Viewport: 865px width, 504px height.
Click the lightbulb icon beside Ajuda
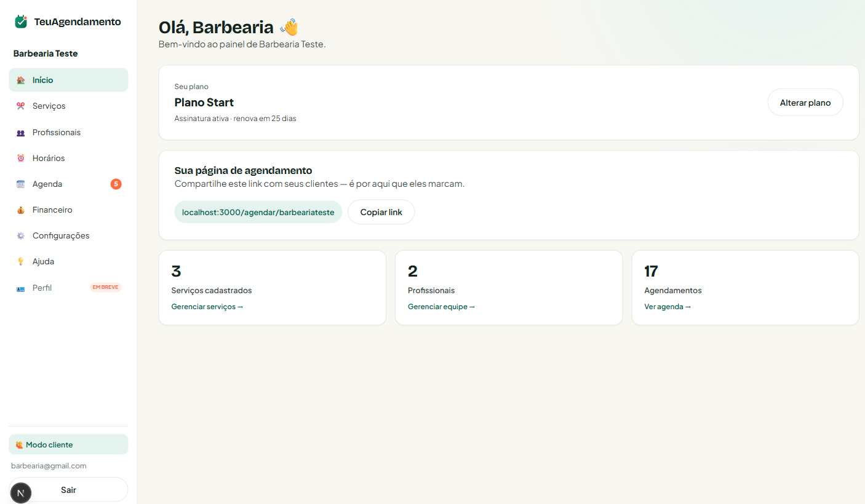point(21,262)
